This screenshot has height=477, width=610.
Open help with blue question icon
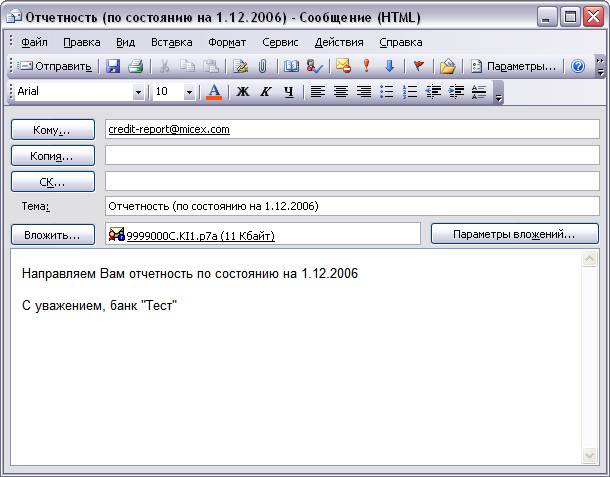[578, 66]
